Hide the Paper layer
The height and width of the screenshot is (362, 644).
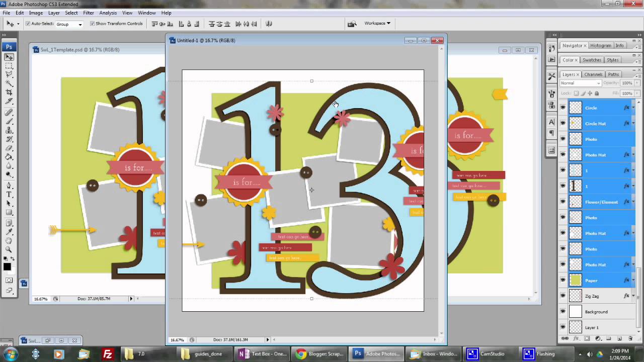click(x=562, y=280)
